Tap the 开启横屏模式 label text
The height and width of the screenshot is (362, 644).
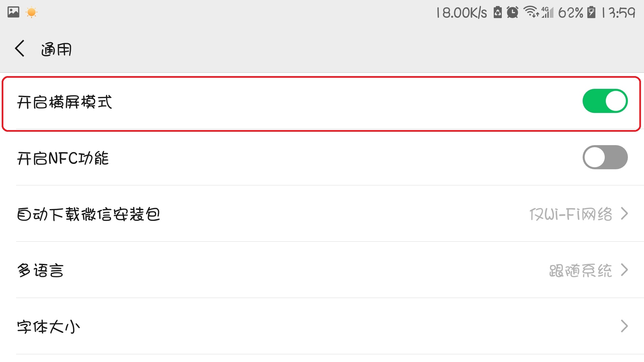coord(64,102)
